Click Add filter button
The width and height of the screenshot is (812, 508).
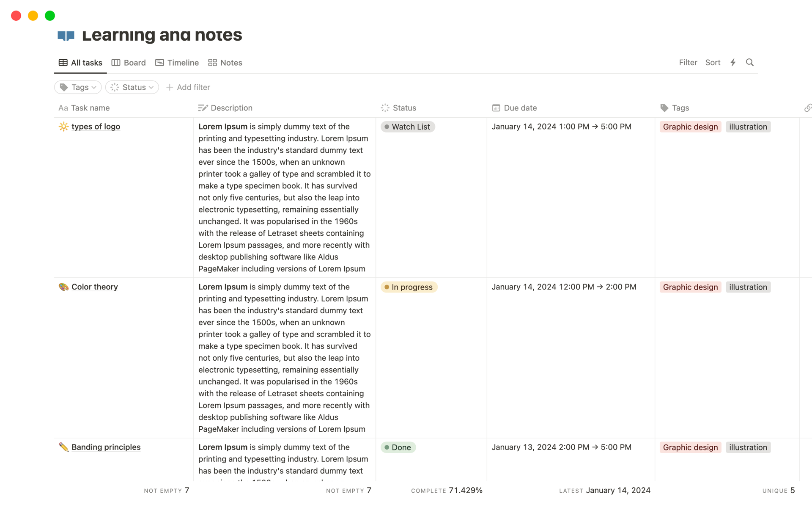point(188,87)
